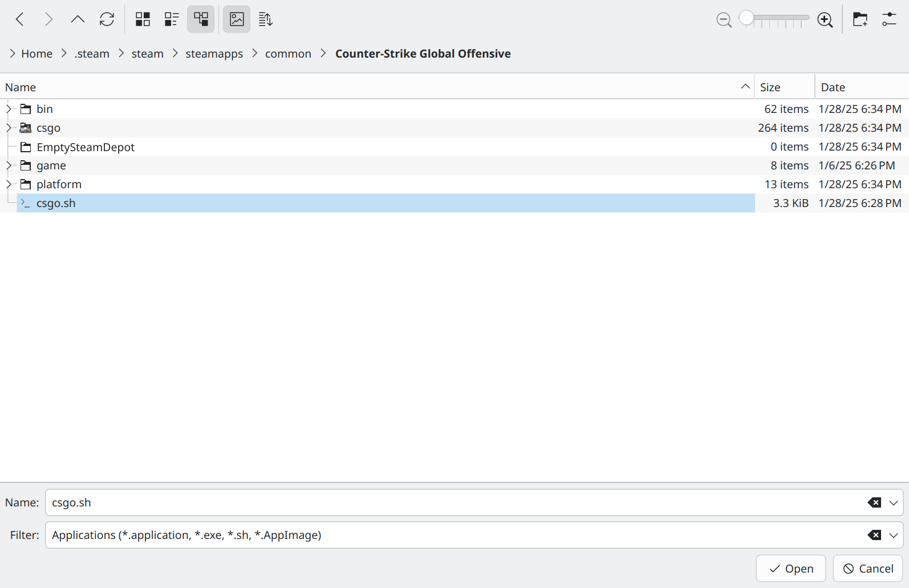Reload the current folder view
The height and width of the screenshot is (588, 909).
(107, 19)
